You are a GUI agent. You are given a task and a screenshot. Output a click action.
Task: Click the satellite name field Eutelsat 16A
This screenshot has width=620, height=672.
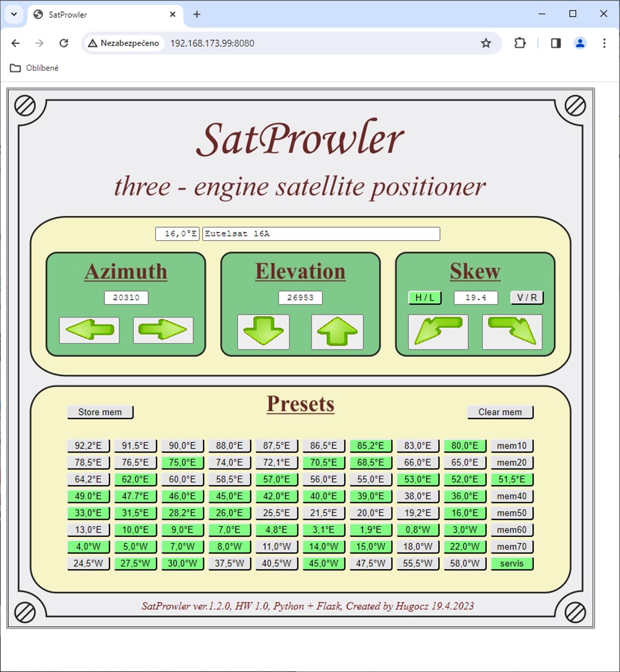(x=321, y=234)
